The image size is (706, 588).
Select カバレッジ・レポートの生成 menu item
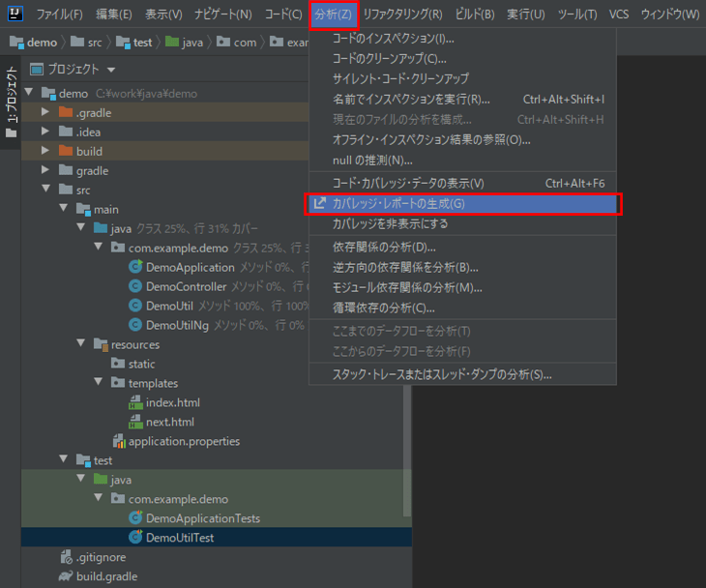[x=398, y=204]
